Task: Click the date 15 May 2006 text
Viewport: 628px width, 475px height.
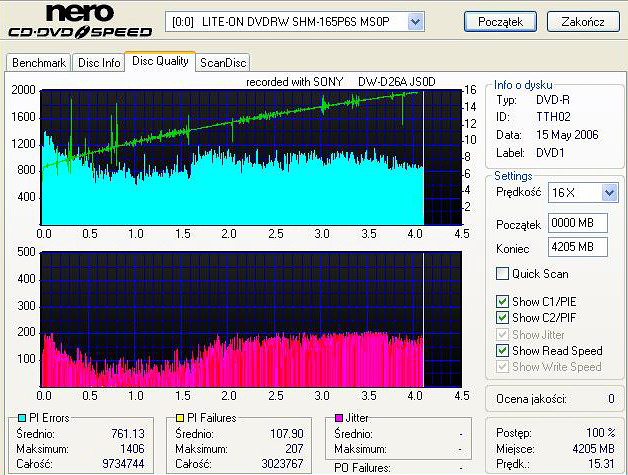Action: (567, 135)
